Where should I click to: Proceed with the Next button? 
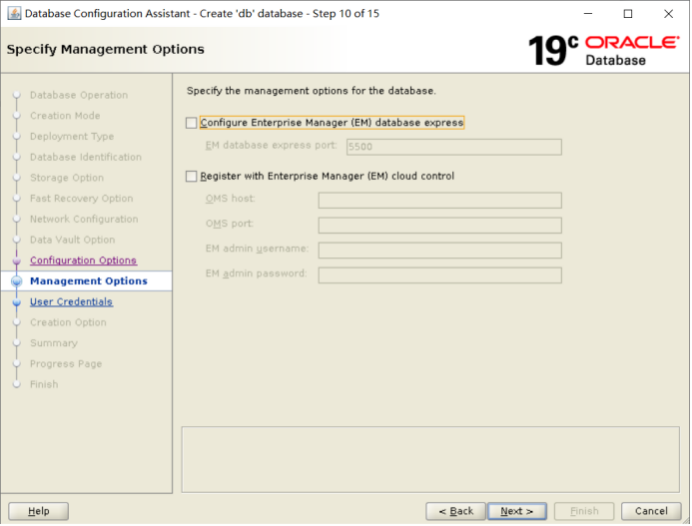click(517, 511)
